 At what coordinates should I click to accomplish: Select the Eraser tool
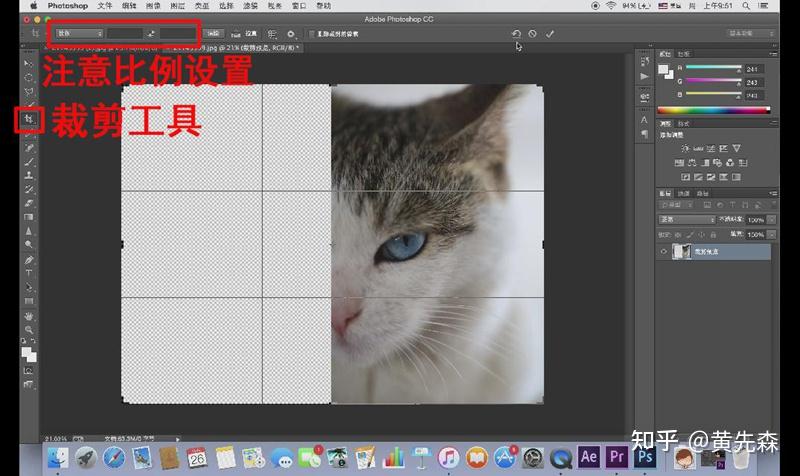pos(29,203)
